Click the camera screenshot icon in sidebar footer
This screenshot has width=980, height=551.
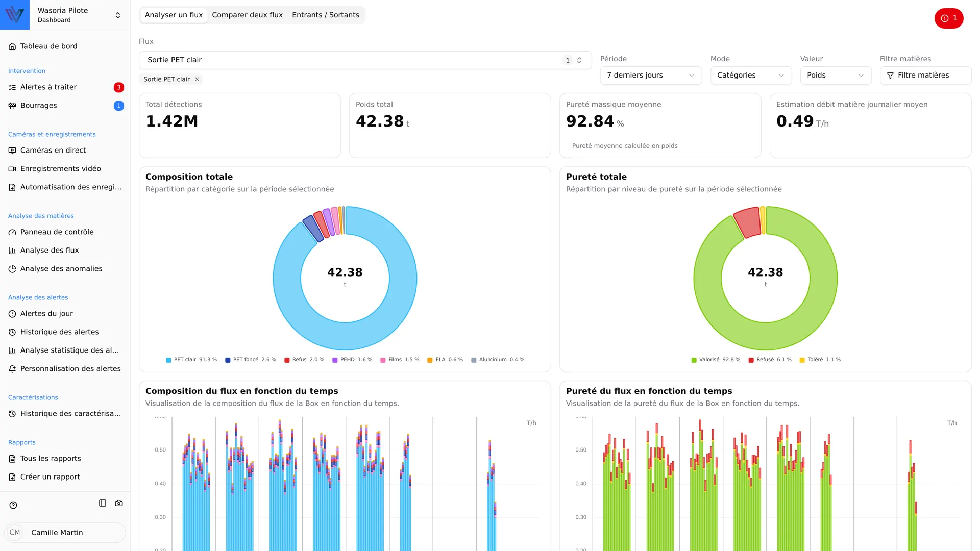click(x=119, y=503)
